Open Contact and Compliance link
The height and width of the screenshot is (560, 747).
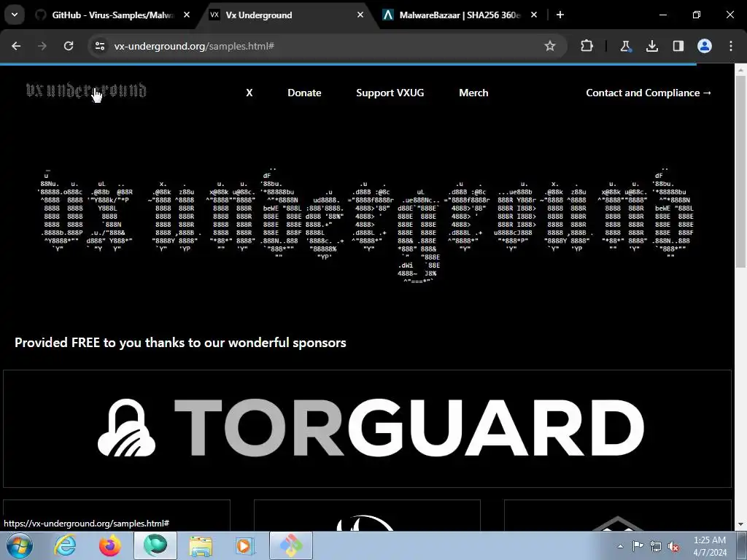pos(649,93)
